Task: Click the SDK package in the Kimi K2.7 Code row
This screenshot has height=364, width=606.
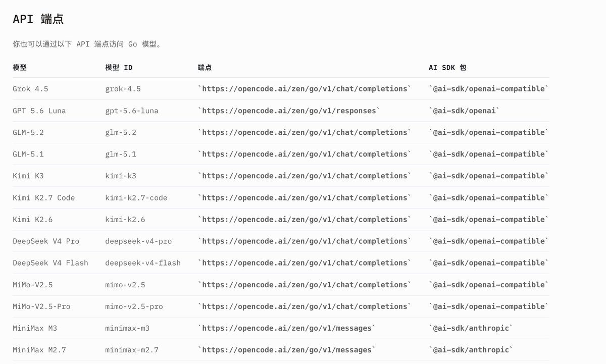Action: [x=488, y=197]
